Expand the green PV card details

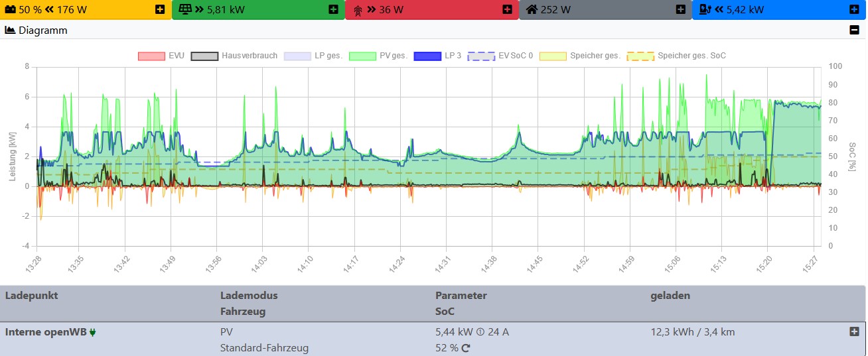(333, 10)
